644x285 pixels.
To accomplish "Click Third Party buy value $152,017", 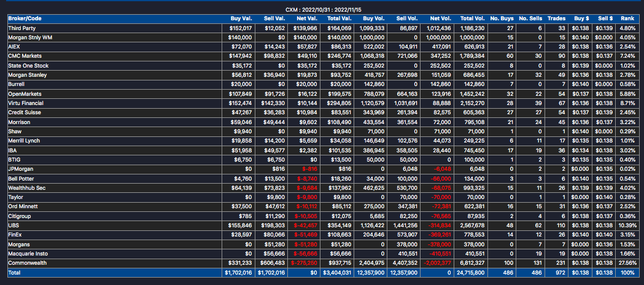I will [242, 28].
